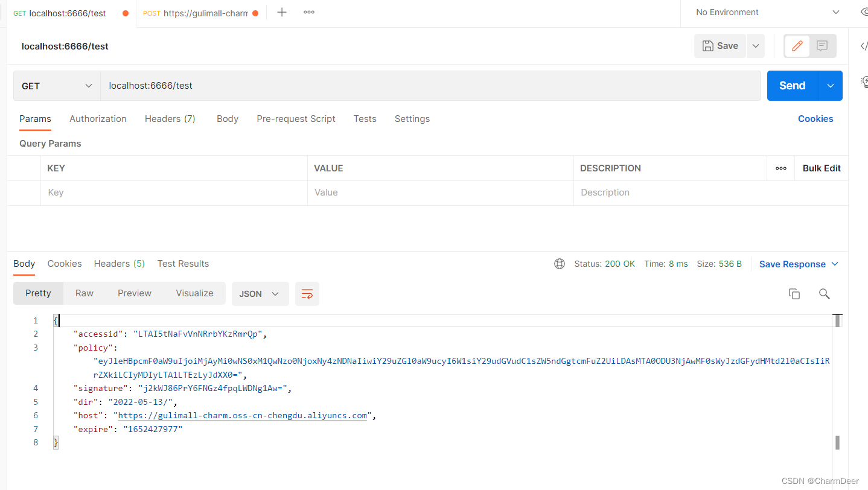868x490 pixels.
Task: Open the Test Results tab
Action: (183, 264)
